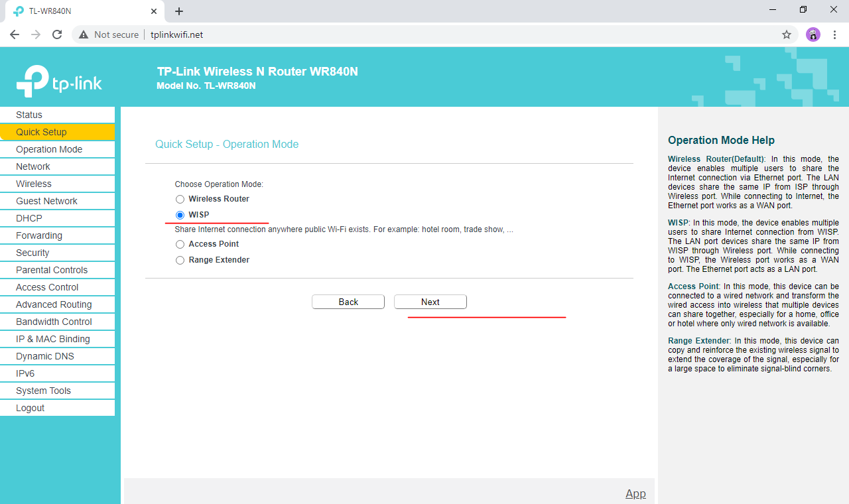849x504 pixels.
Task: Open Operation Mode menu item
Action: coord(57,149)
